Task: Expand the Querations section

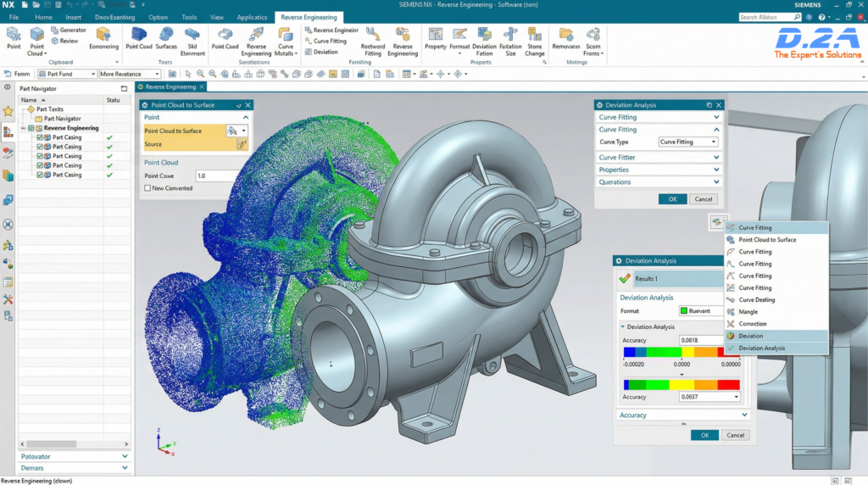Action: (658, 181)
